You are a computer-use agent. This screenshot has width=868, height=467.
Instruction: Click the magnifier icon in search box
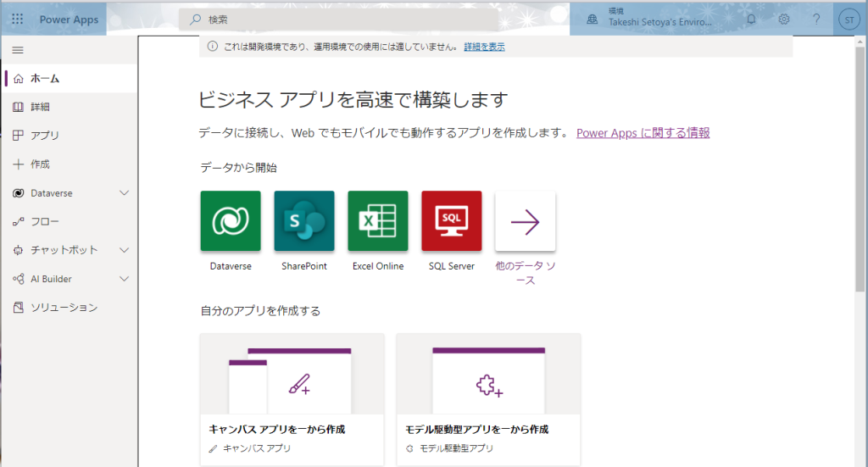click(196, 19)
